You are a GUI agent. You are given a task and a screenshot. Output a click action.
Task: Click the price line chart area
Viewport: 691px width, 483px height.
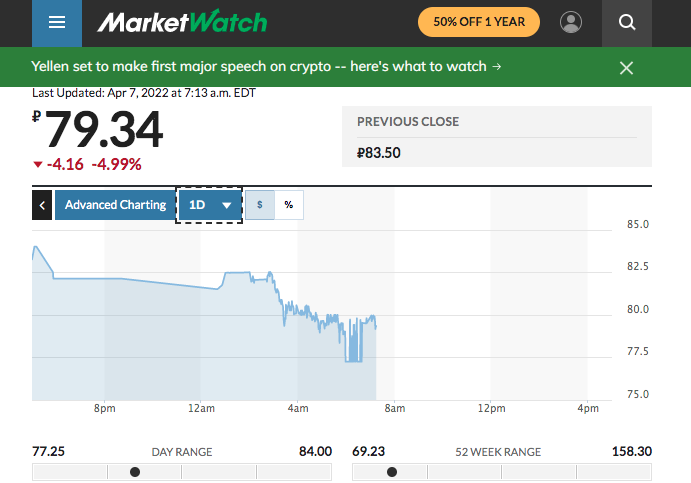click(204, 323)
